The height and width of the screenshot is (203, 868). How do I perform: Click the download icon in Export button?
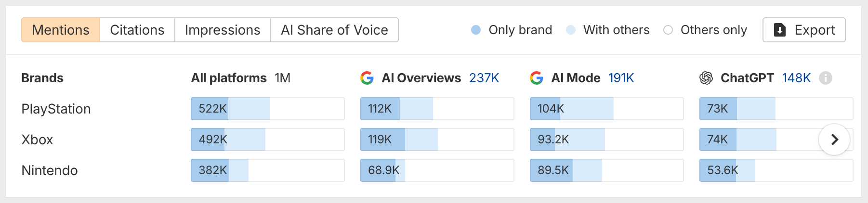click(x=780, y=30)
